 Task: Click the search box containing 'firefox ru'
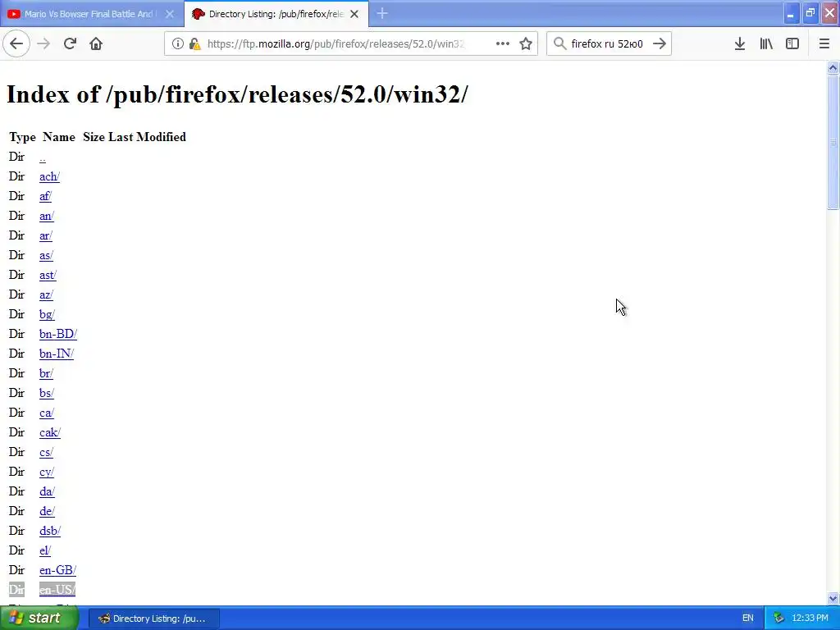tap(607, 44)
